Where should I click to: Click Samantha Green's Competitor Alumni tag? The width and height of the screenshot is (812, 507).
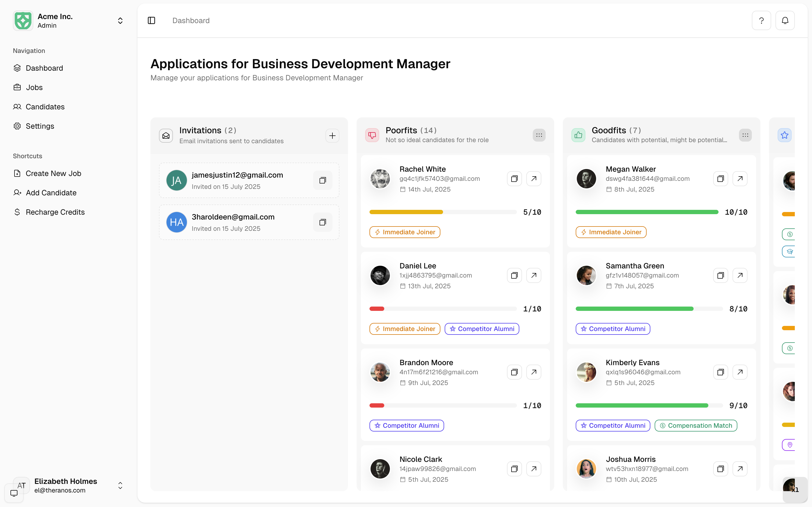(x=612, y=329)
